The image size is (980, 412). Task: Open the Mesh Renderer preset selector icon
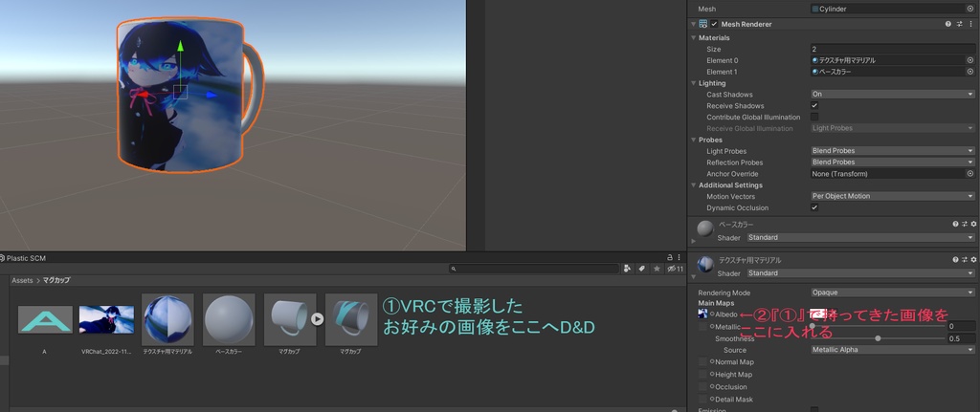959,24
